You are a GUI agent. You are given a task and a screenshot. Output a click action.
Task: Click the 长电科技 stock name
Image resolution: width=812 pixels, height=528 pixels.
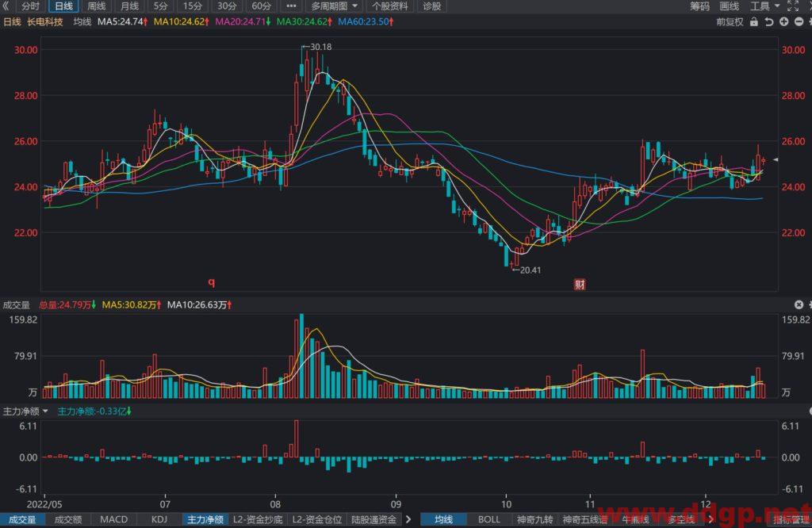pyautogui.click(x=45, y=21)
